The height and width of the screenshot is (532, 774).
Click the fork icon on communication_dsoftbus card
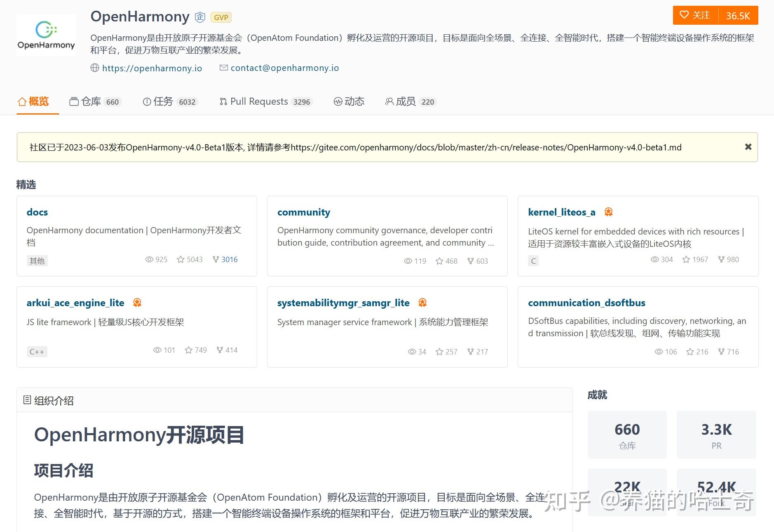tap(721, 351)
